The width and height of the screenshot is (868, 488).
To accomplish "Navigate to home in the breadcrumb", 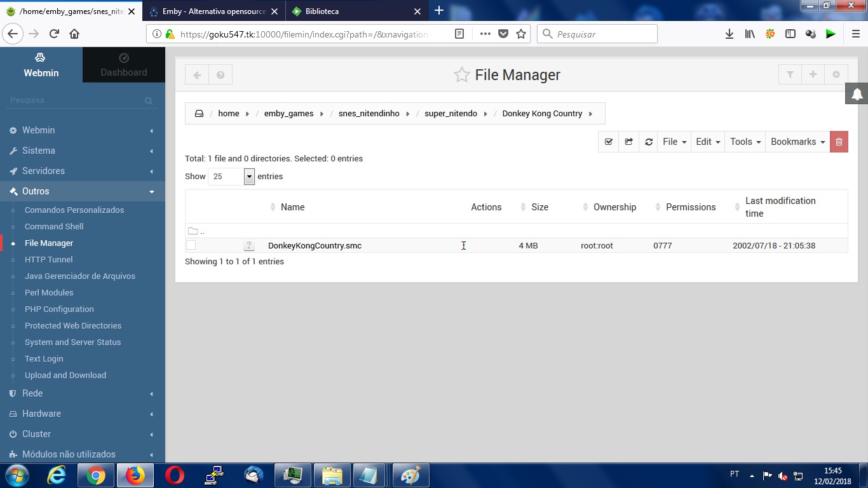I will point(229,114).
